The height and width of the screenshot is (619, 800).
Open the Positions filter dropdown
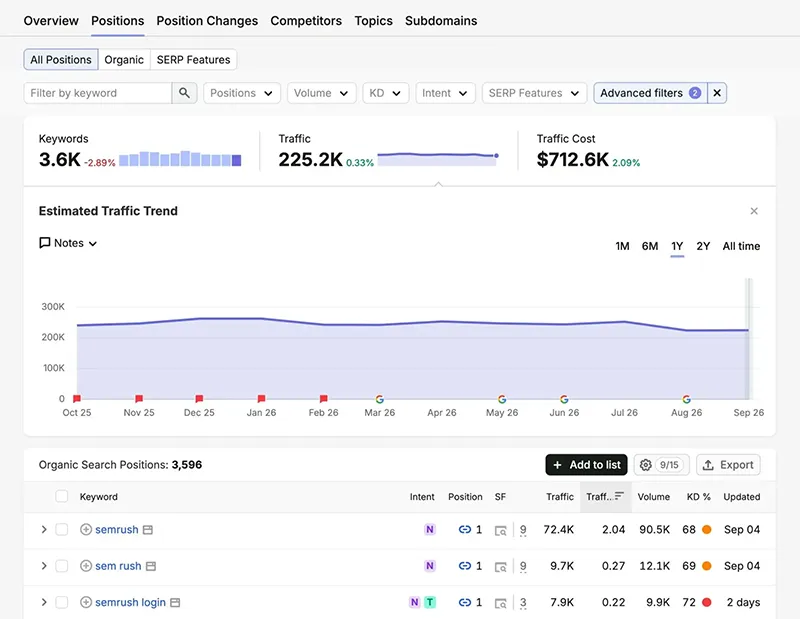pos(242,93)
